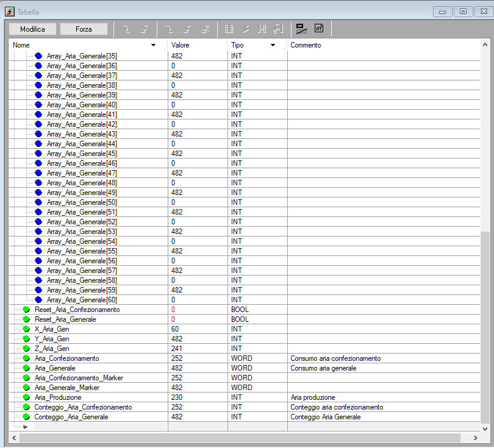The image size is (494, 448).
Task: Click the blue icon of Array_Aria_Generale[60]
Action: (x=38, y=300)
